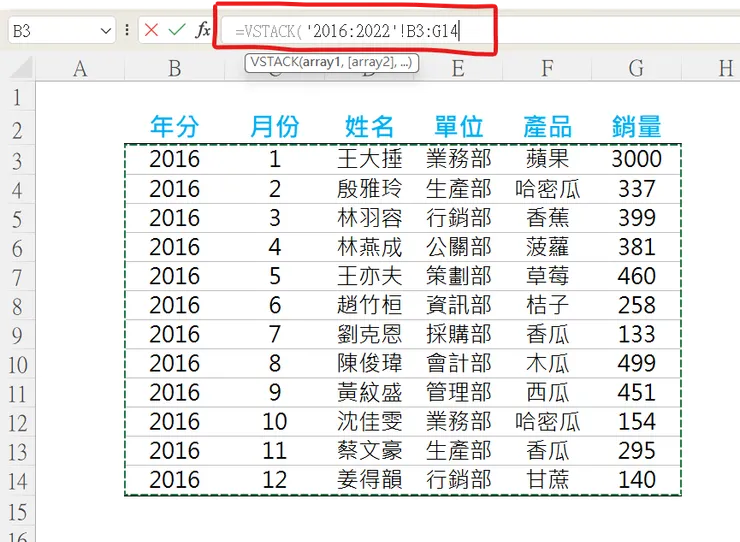
Task: Click the 月份 header cell
Action: pos(275,127)
